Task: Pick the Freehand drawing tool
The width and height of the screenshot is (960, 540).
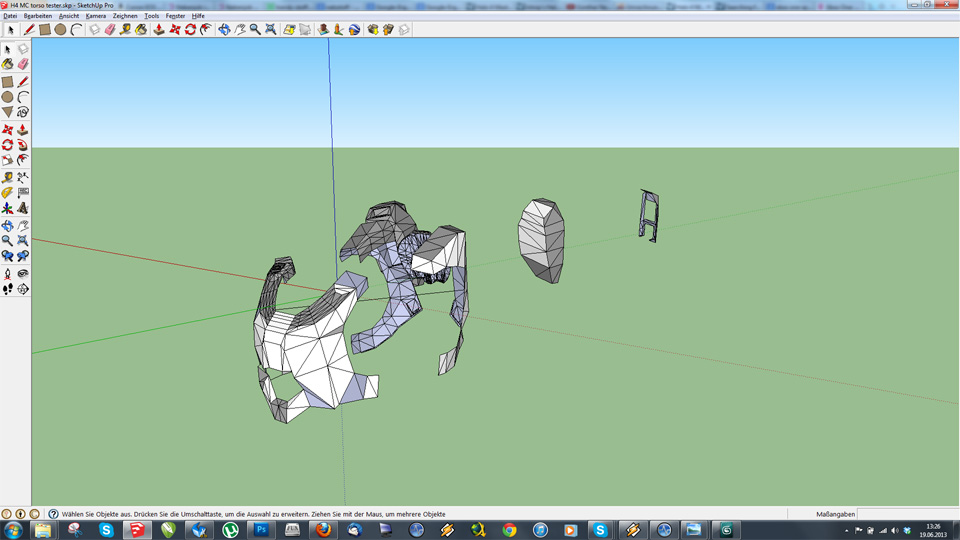Action: pyautogui.click(x=23, y=112)
